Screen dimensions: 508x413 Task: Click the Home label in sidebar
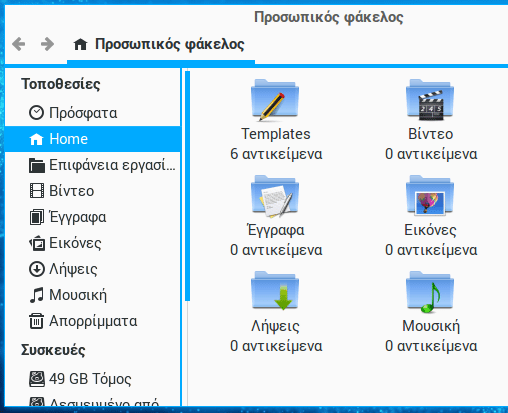click(x=68, y=139)
